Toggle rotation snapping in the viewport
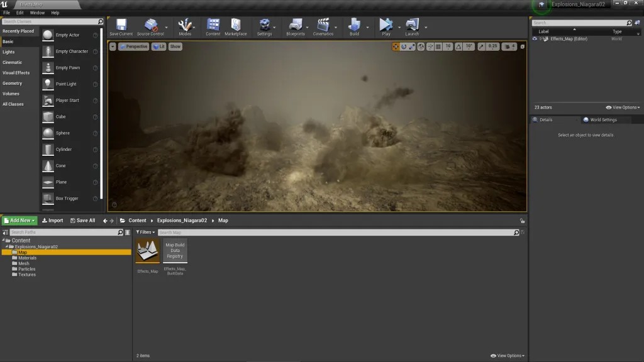 (x=459, y=47)
